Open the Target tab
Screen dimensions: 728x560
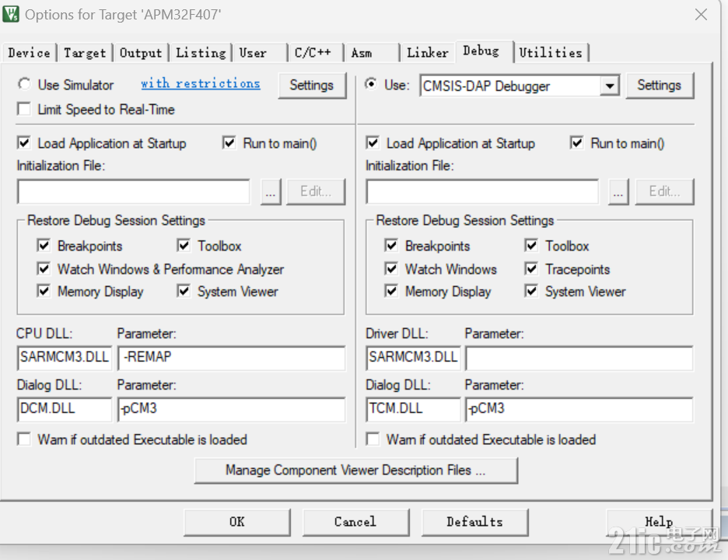85,52
